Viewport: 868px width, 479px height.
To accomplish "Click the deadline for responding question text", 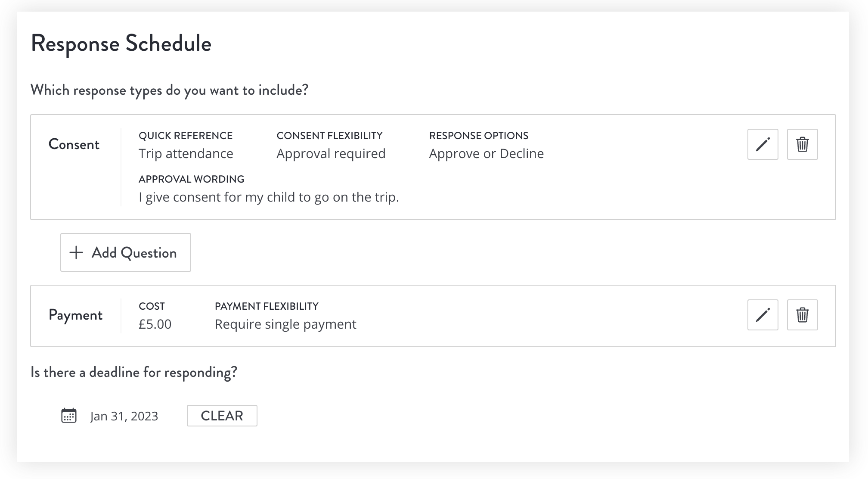I will pos(134,373).
